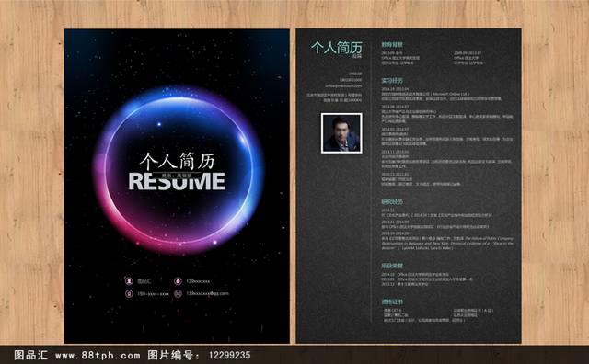589x364 pixels.
Task: Click the 资格证书 section heading
Action: [x=392, y=301]
